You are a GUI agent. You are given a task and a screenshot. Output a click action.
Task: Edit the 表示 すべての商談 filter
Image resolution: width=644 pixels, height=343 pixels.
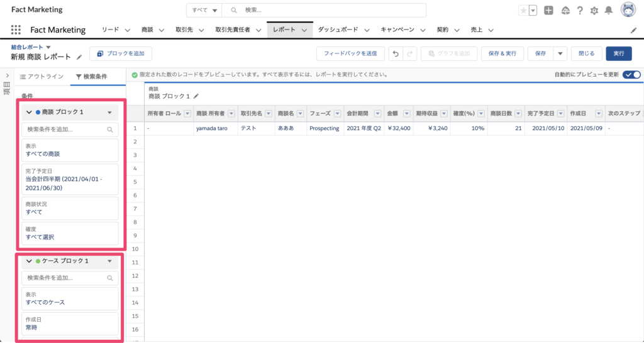pos(70,150)
